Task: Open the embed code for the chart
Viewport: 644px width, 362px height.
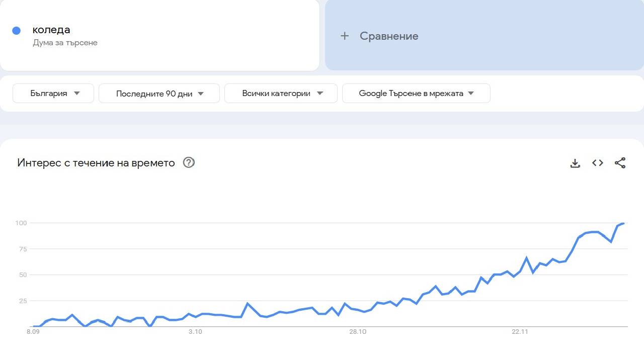Action: click(597, 162)
